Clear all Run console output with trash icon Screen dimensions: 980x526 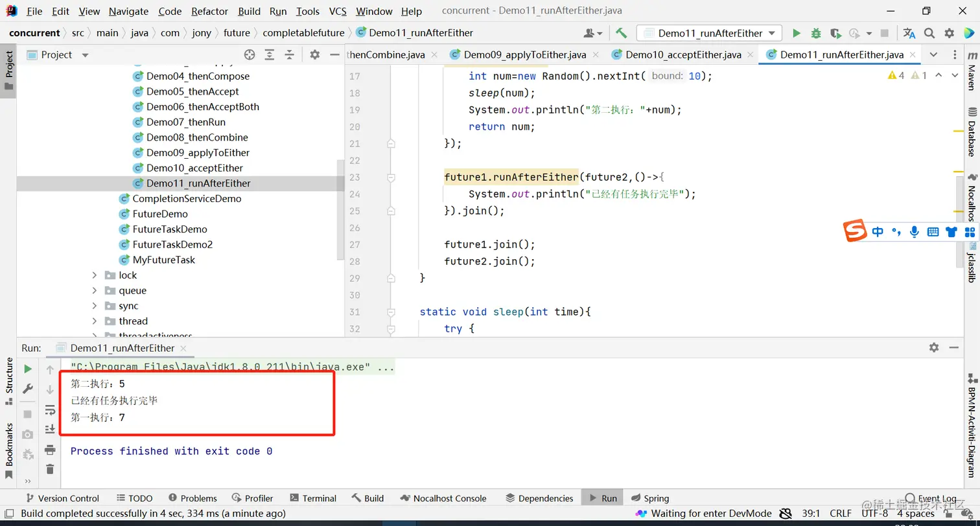point(50,470)
